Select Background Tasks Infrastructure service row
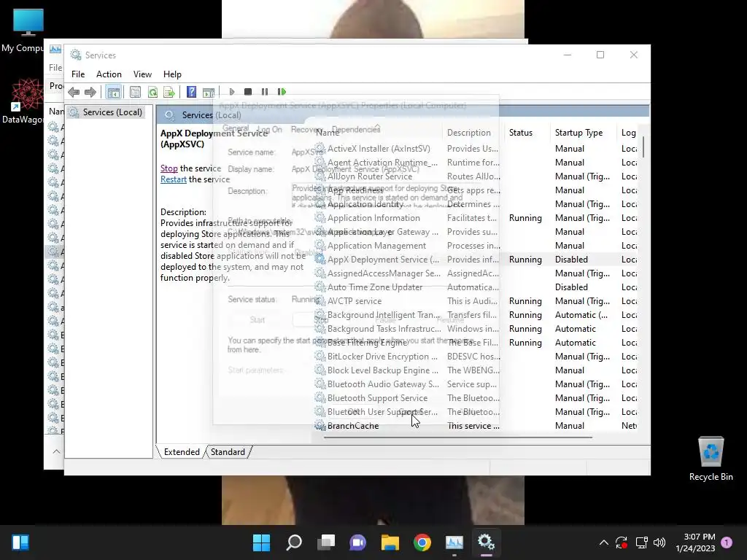Viewport: 747px width, 560px height. [476, 329]
